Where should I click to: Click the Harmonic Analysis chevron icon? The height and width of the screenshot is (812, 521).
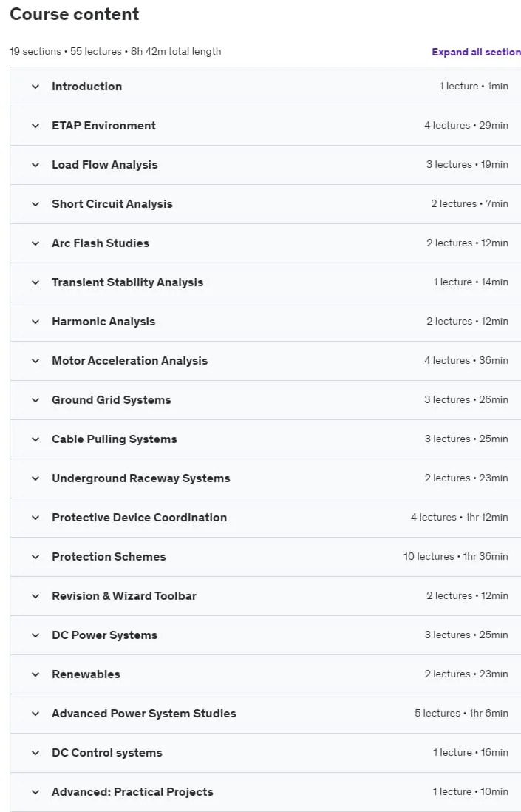coord(35,322)
